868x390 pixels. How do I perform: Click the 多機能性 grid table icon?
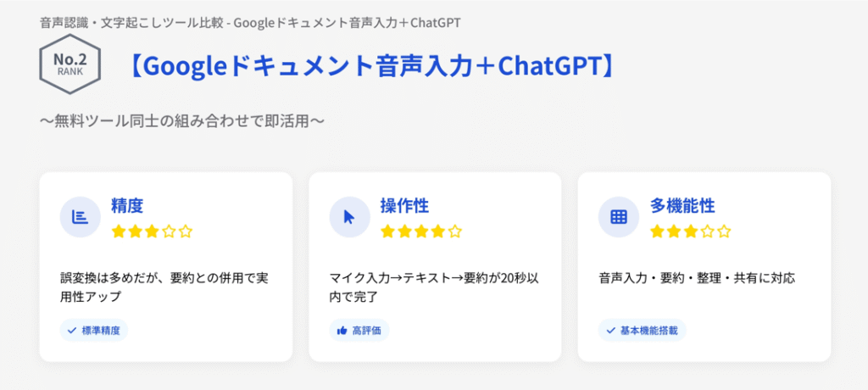(x=619, y=217)
